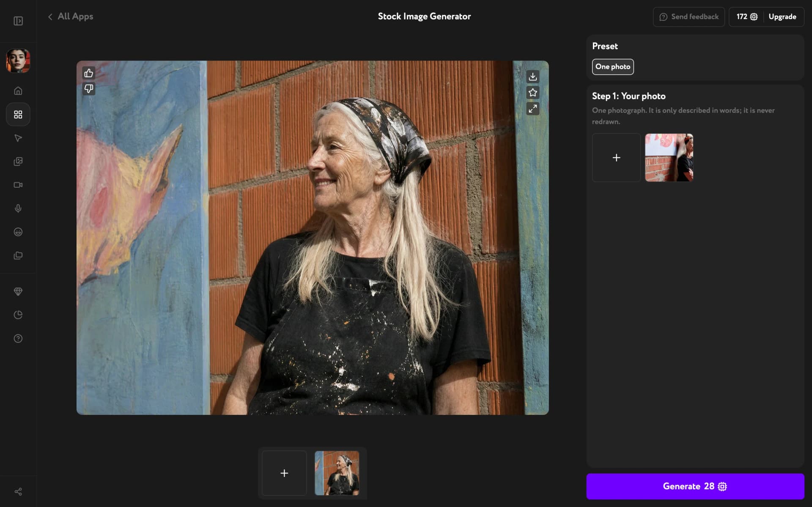Open the image gallery sidebar icon
The image size is (812, 507).
18,162
